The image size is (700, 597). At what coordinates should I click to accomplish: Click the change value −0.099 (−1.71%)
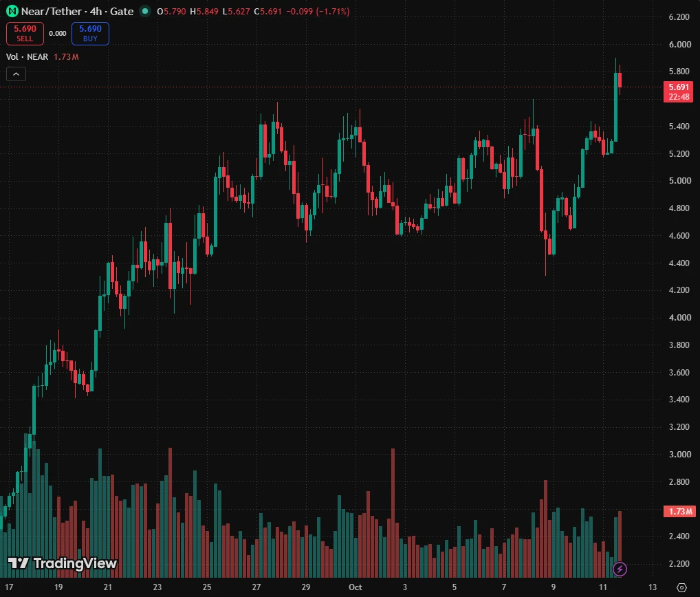[318, 11]
